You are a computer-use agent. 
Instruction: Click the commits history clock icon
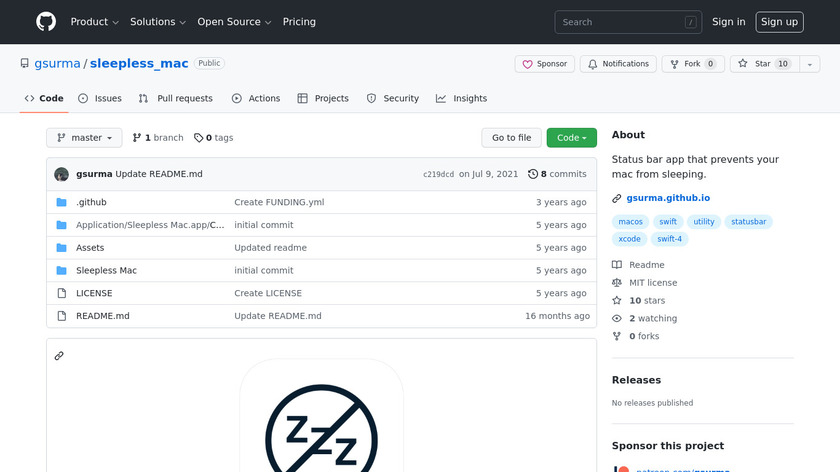click(x=533, y=174)
